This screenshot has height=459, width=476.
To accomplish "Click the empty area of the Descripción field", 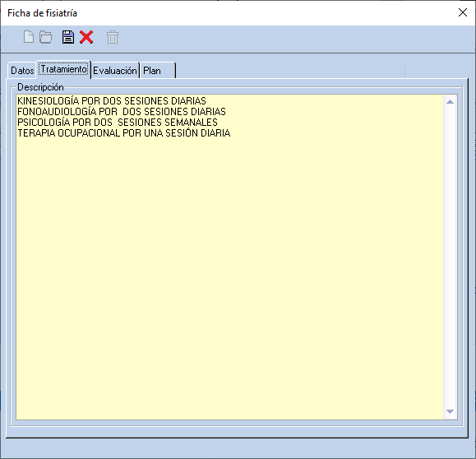I will (230, 273).
